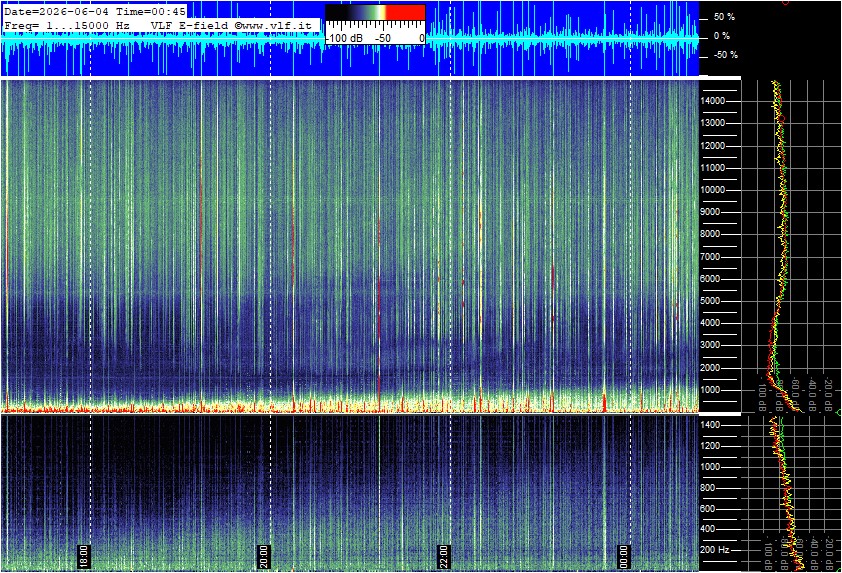
Task: Click the 22:00 time marker
Action: pos(444,556)
